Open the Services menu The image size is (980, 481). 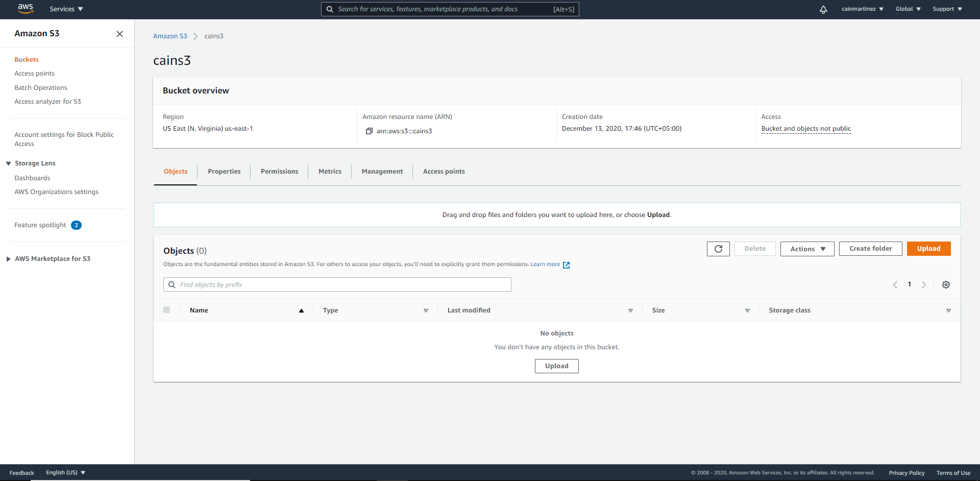(65, 9)
